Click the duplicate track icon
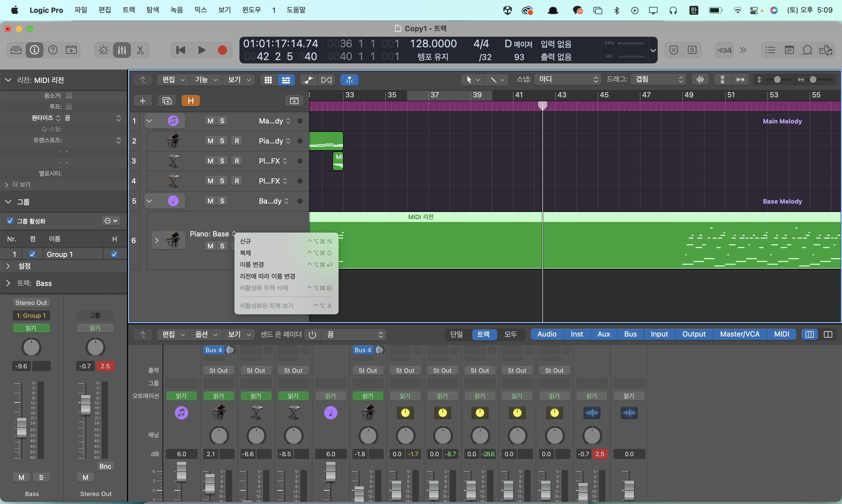842x504 pixels. click(167, 100)
